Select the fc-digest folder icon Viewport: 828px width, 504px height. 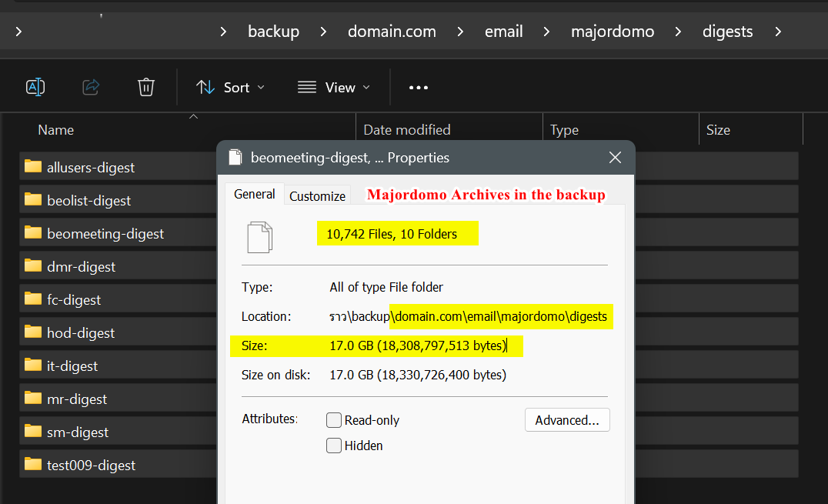[x=33, y=299]
